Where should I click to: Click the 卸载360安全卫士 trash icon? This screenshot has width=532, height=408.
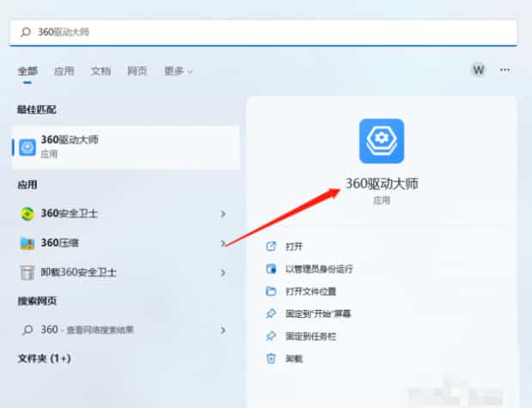click(x=27, y=272)
